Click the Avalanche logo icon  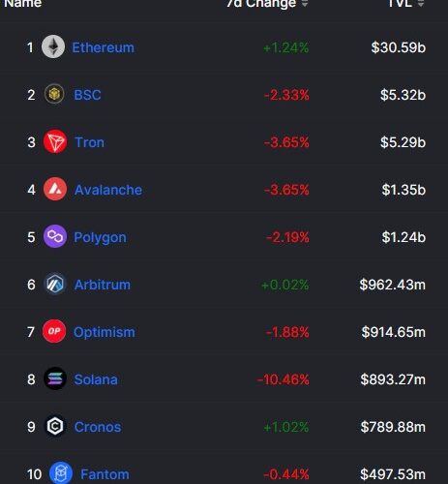tap(55, 189)
